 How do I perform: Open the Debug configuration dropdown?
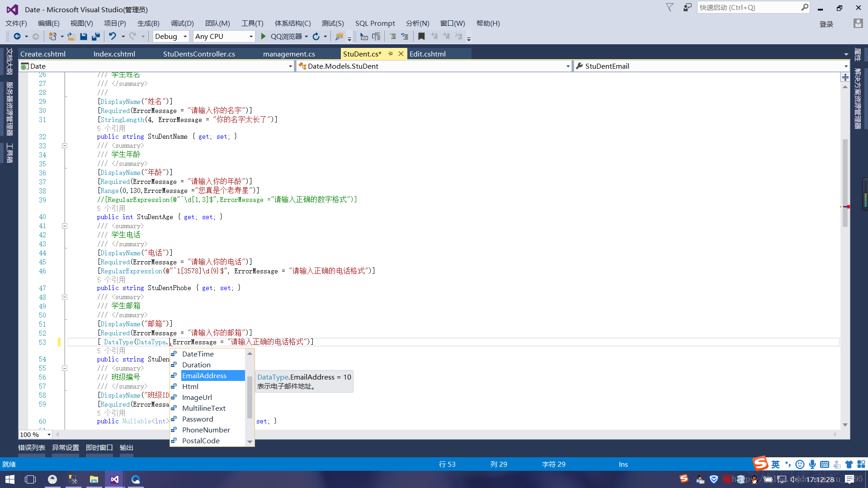pyautogui.click(x=185, y=37)
